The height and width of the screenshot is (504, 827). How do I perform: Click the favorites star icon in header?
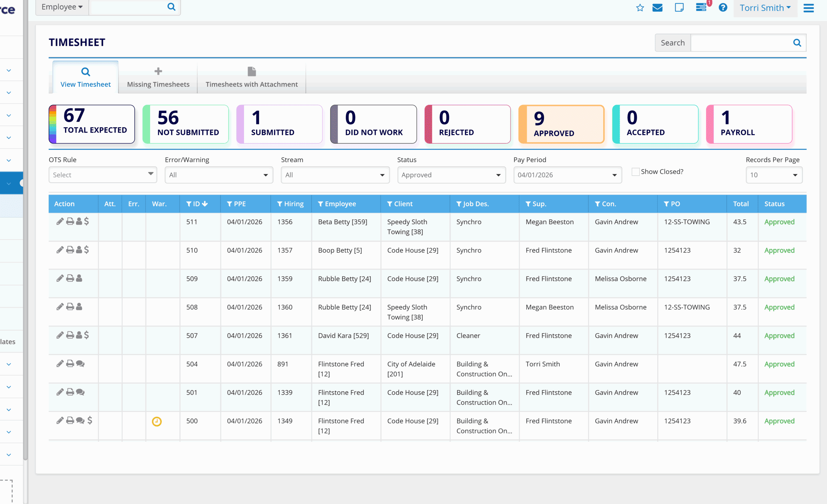click(640, 8)
